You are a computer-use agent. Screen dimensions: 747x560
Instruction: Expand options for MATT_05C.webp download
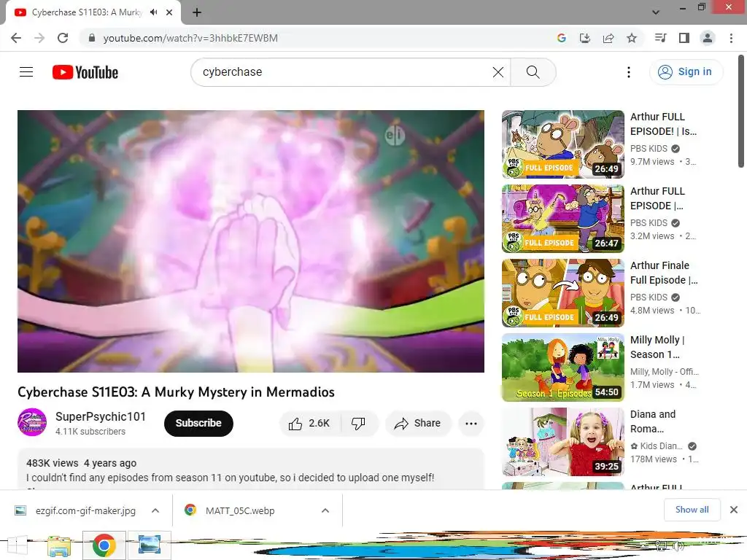pos(325,510)
